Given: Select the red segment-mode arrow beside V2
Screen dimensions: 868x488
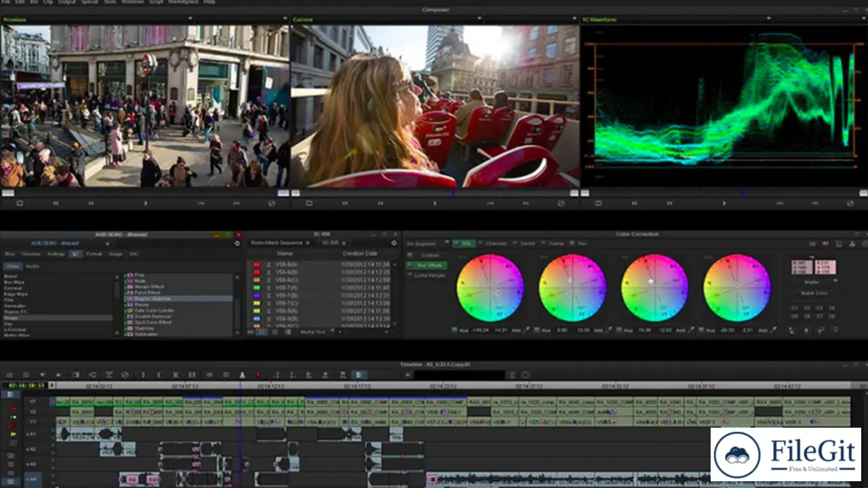Looking at the screenshot, I should pos(13,408).
